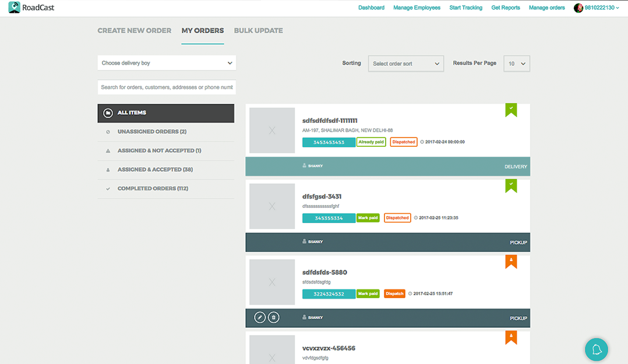Click Mark paid on dfsfgsd-3431 order
This screenshot has width=628, height=364.
368,218
